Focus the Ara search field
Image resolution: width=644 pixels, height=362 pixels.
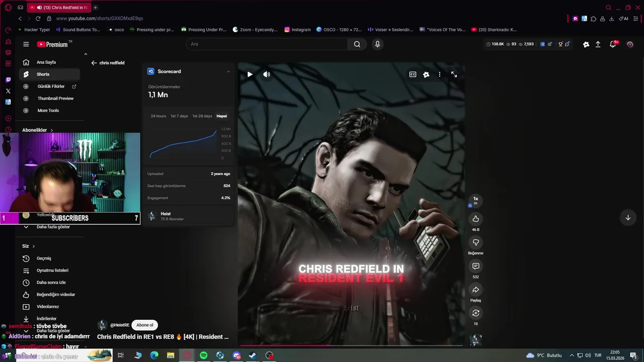[x=267, y=44]
